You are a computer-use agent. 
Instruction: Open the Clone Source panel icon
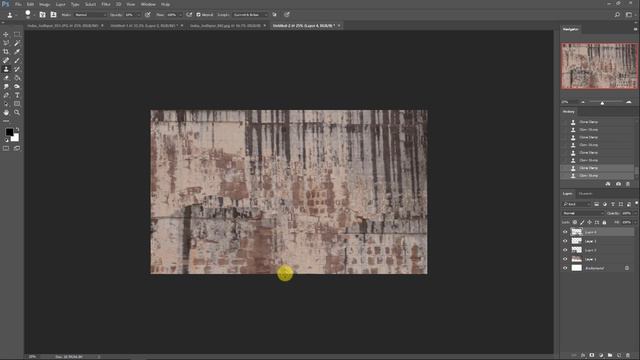[53, 14]
